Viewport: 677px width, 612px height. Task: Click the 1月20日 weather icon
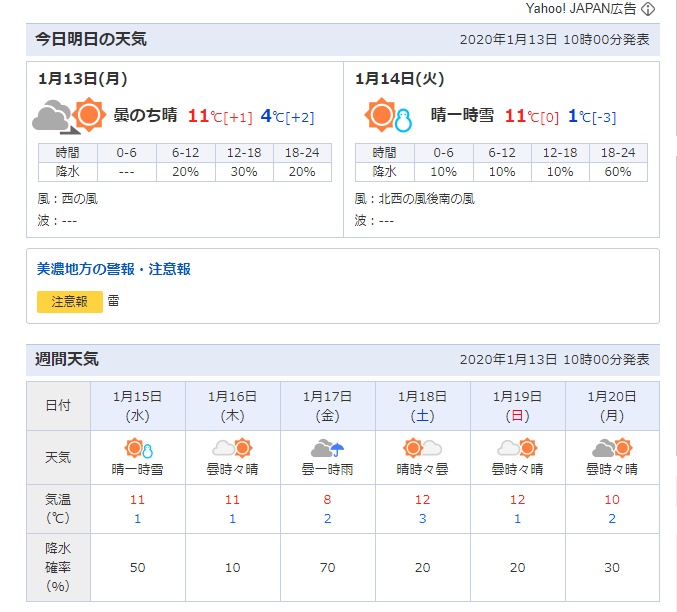pyautogui.click(x=612, y=449)
